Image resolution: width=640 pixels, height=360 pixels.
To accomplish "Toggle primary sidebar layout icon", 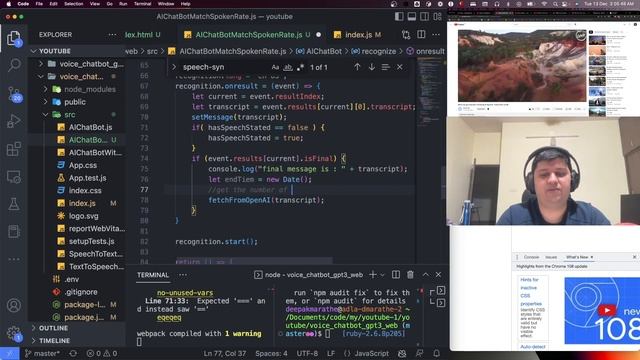I will point(399,17).
